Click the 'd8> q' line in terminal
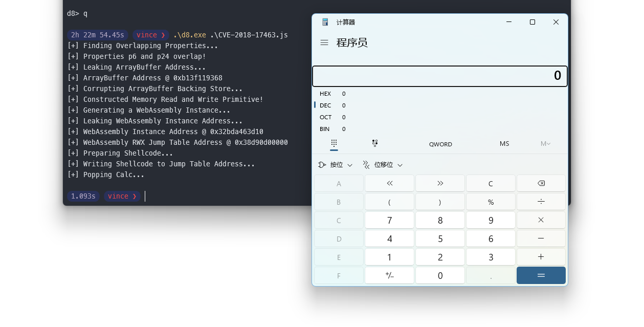This screenshot has height=327, width=644. [x=77, y=13]
